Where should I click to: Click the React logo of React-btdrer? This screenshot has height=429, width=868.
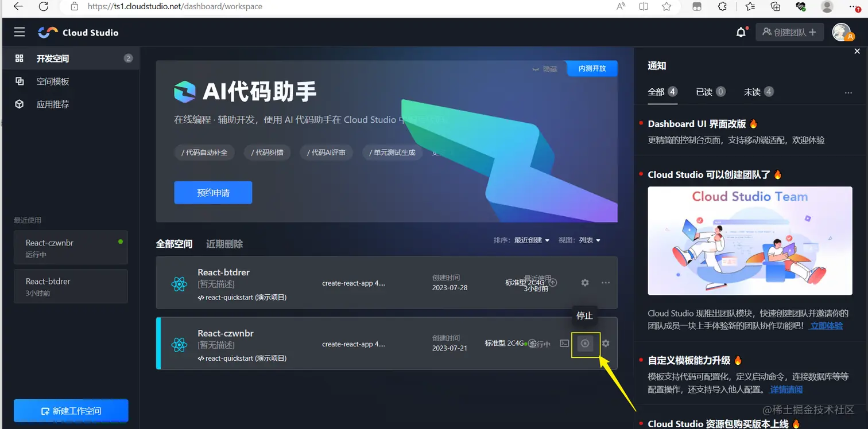click(179, 284)
